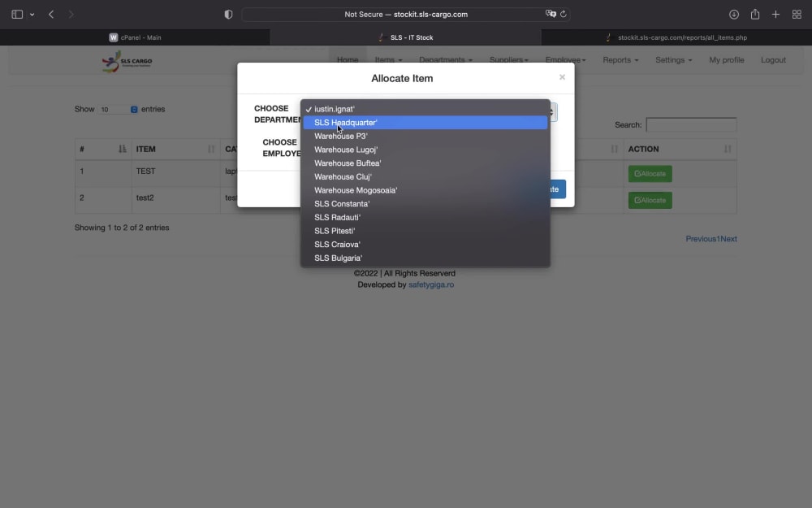Open the Reports menu
Image resolution: width=812 pixels, height=508 pixels.
click(x=620, y=60)
